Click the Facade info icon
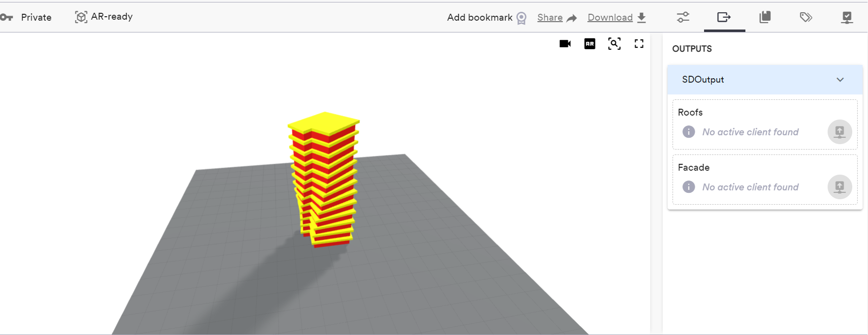The width and height of the screenshot is (868, 335). tap(688, 187)
